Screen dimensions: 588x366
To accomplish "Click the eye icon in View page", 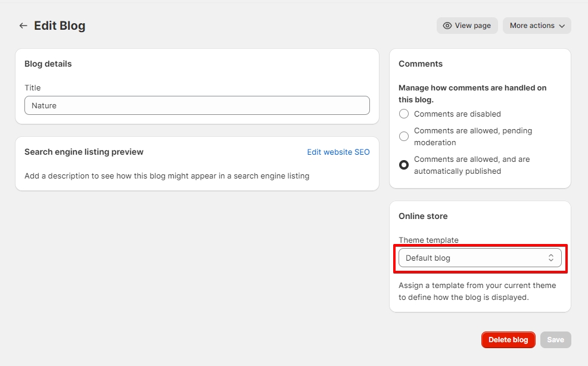I will (x=447, y=26).
